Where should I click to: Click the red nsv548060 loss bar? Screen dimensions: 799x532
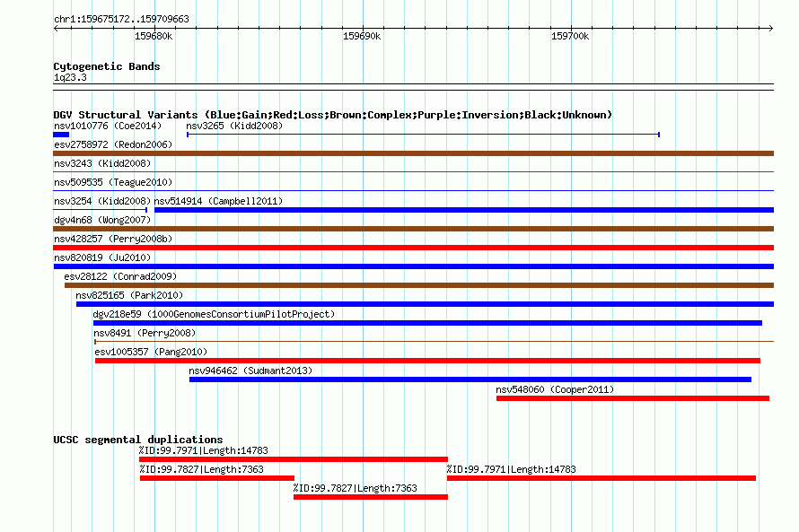click(633, 398)
